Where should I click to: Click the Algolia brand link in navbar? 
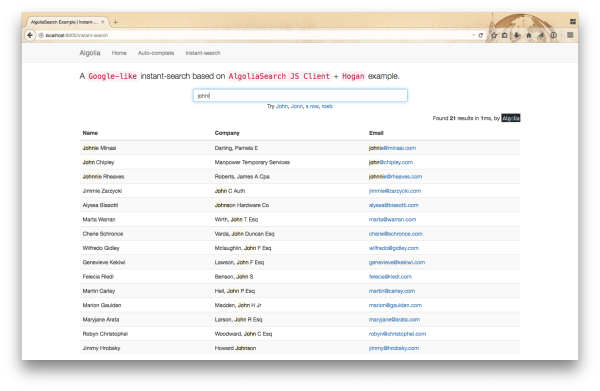[x=90, y=53]
